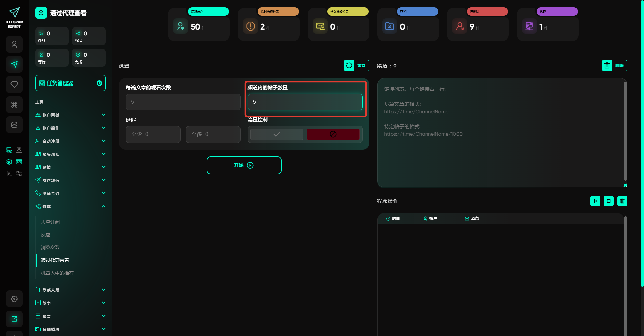Click the trash icon in 程序操作 panel
Viewport: 644px width, 336px height.
point(622,201)
